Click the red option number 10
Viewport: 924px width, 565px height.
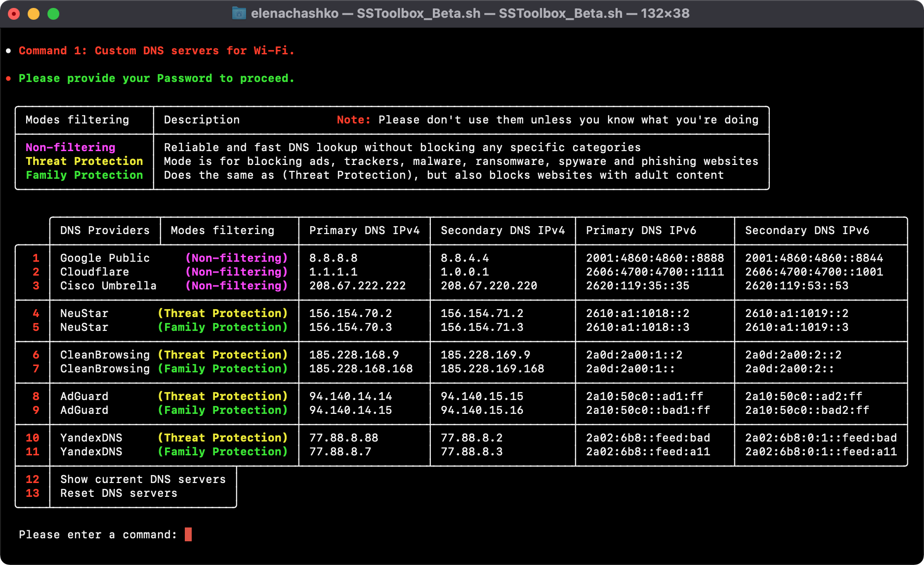pyautogui.click(x=33, y=438)
